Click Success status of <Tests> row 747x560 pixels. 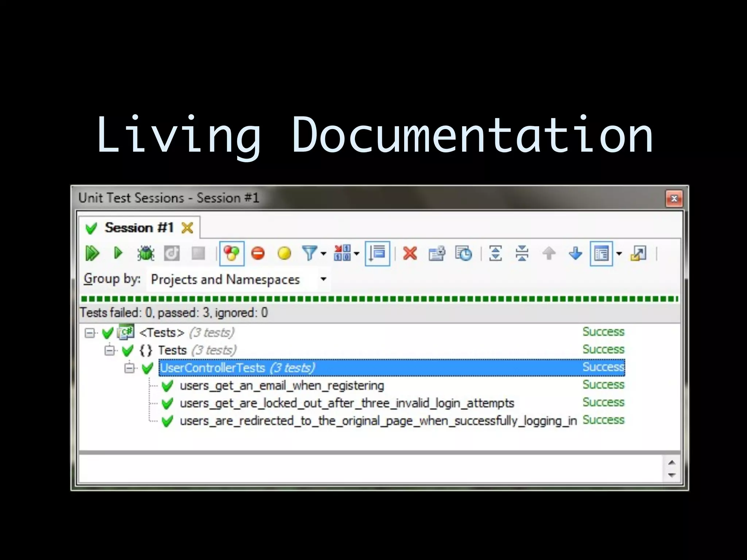pos(604,332)
